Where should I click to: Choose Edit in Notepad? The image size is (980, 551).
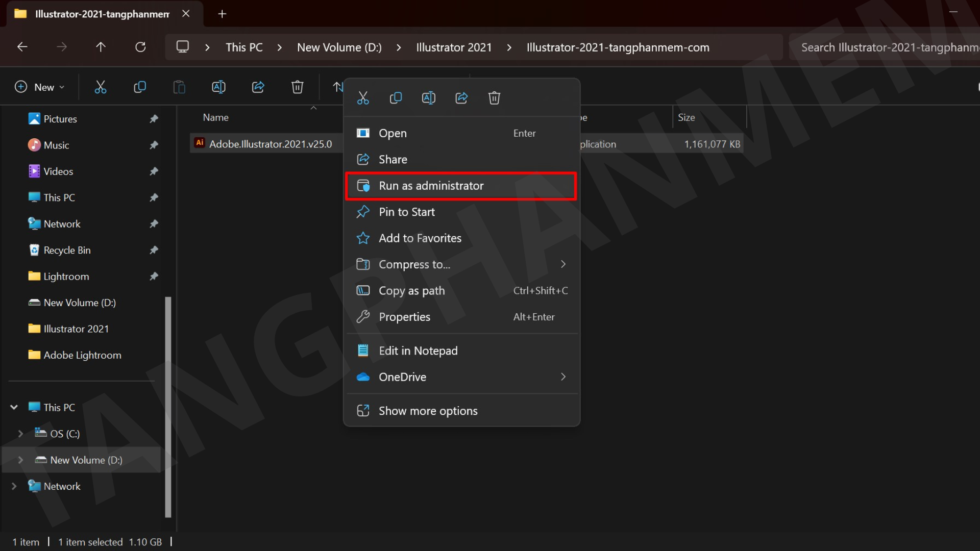[461, 351]
